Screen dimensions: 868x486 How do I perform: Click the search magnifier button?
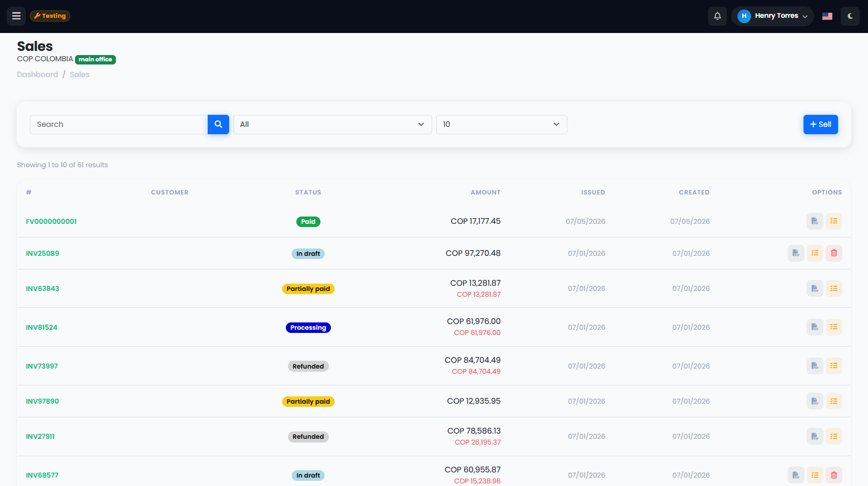coord(218,124)
